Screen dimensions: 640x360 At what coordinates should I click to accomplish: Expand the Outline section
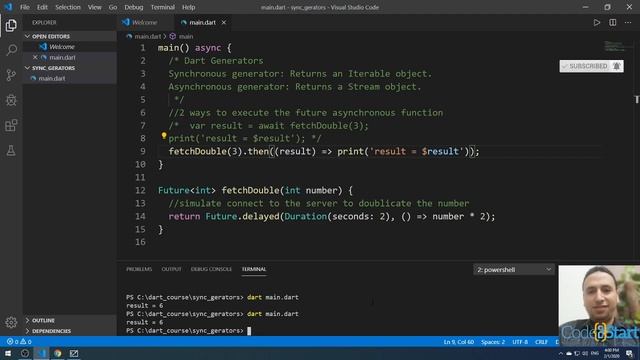[69, 320]
